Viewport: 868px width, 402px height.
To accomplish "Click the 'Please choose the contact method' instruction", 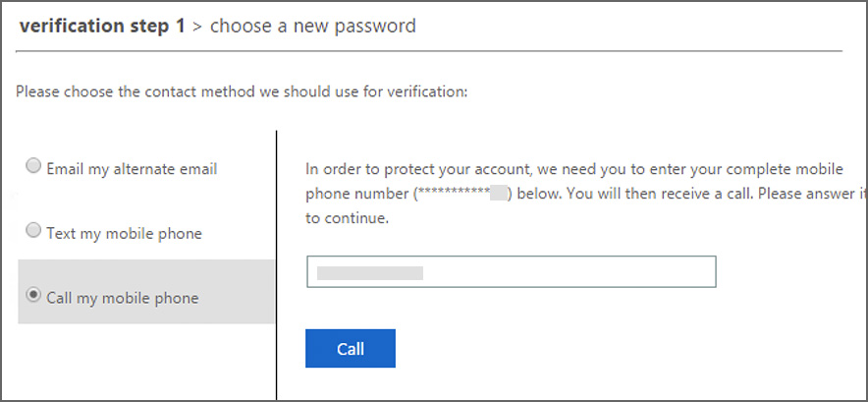I will click(242, 92).
